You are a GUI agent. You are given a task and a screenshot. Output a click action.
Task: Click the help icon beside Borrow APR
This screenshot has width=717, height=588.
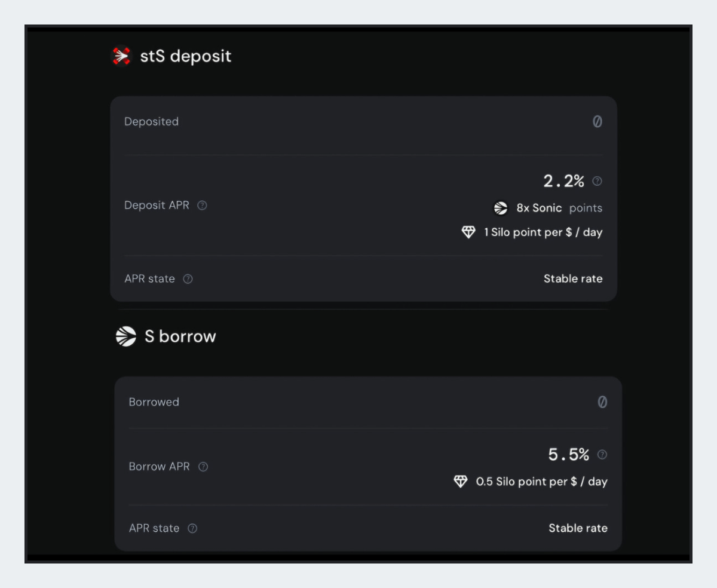tap(203, 467)
